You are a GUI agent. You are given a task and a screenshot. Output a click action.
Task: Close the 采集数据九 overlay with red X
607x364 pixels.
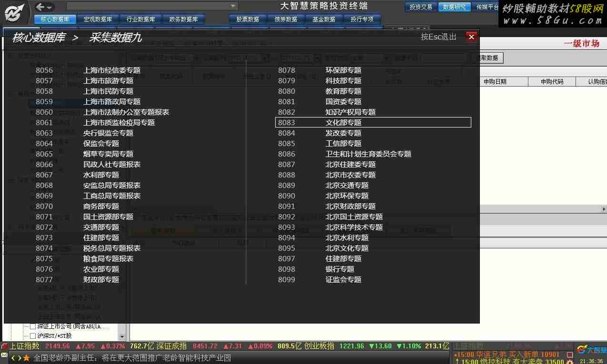pos(471,37)
